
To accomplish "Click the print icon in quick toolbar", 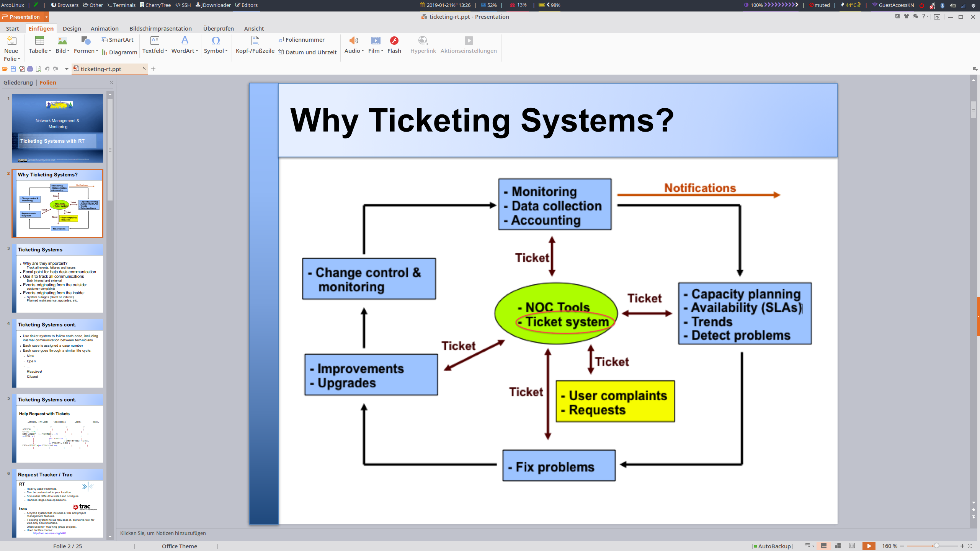I will point(30,69).
